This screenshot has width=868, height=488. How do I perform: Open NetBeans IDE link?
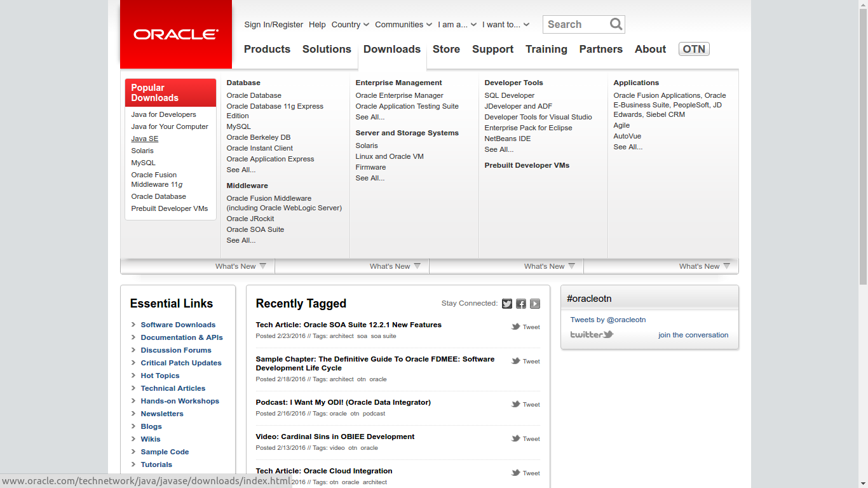[x=508, y=139]
